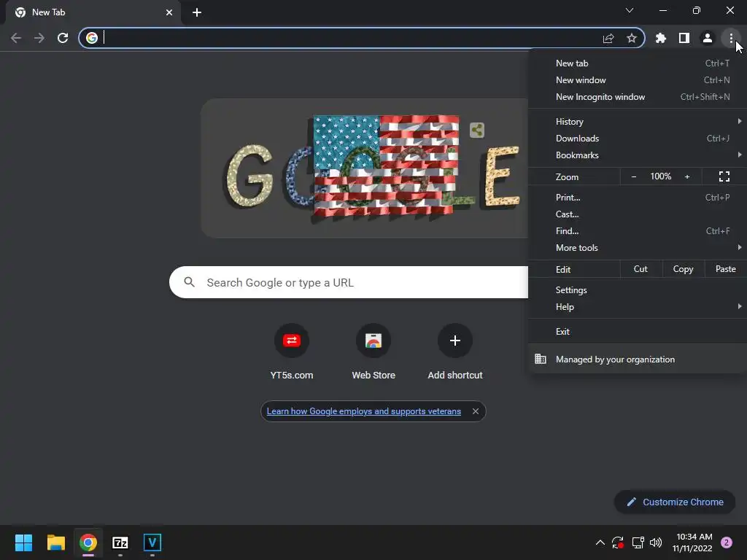Image resolution: width=747 pixels, height=560 pixels.
Task: Toggle the side panel icon
Action: tap(684, 38)
